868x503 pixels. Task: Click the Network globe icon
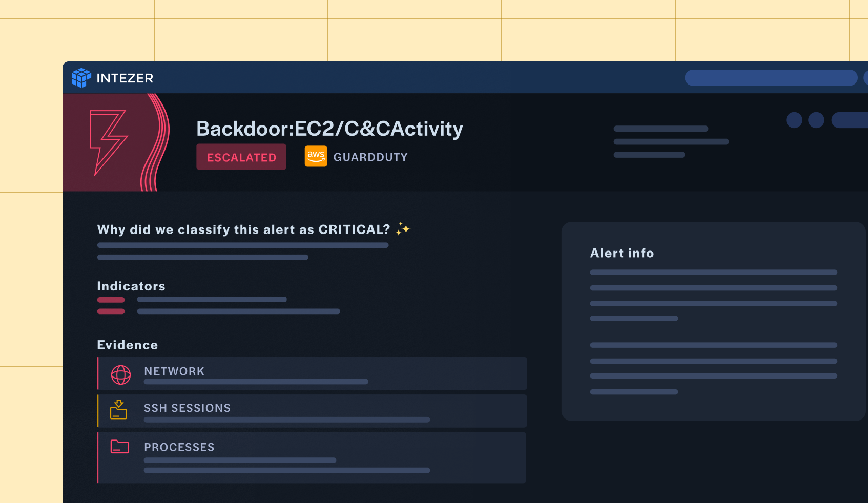pos(121,375)
